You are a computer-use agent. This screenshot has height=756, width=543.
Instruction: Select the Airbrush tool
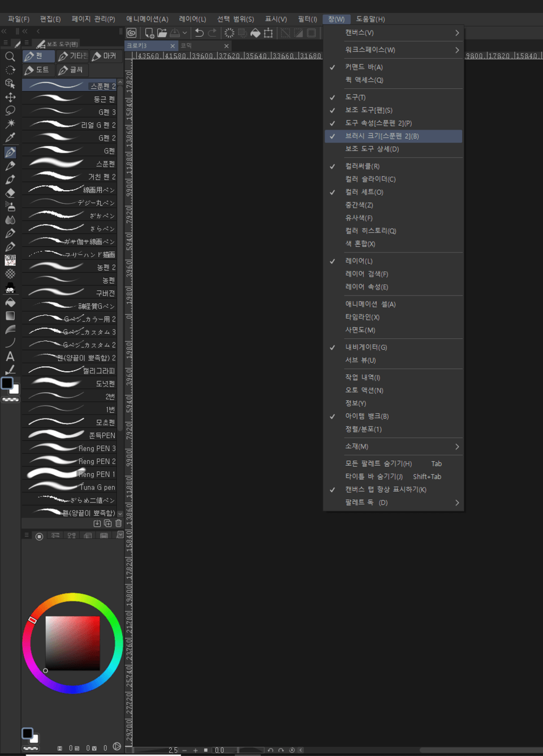tap(10, 205)
